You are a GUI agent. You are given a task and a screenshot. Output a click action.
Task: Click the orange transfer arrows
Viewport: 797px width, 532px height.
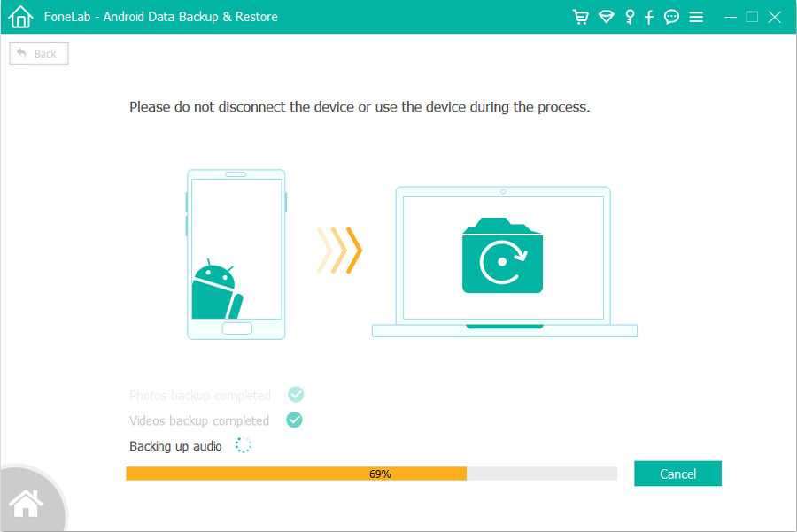point(339,250)
